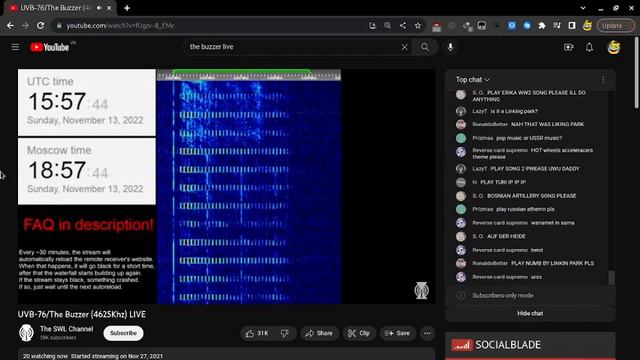
Task: Open the browser extensions puzzle icon
Action: (x=542, y=25)
